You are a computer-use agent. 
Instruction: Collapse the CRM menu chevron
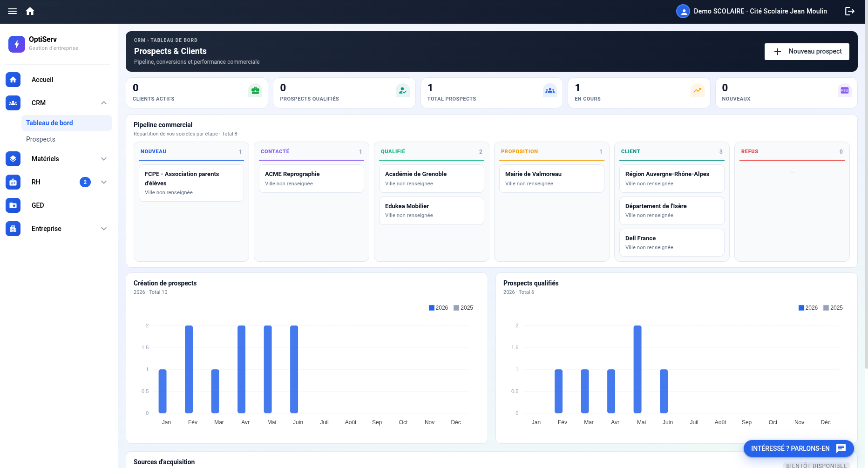[x=104, y=103]
